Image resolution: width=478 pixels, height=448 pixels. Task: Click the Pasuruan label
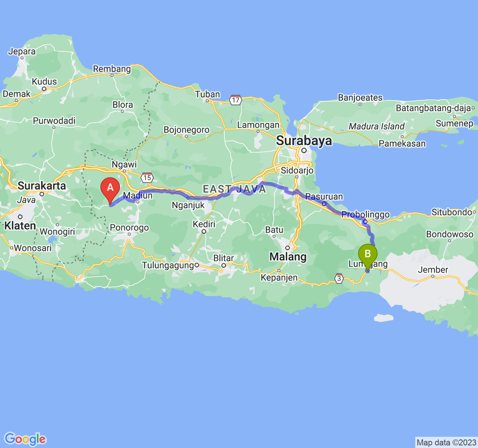[324, 196]
